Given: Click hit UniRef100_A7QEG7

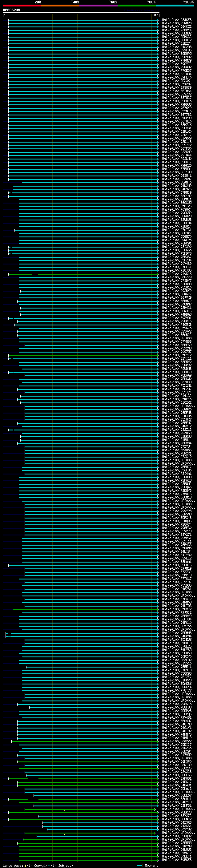Looking at the screenshot, I should click(176, 71).
